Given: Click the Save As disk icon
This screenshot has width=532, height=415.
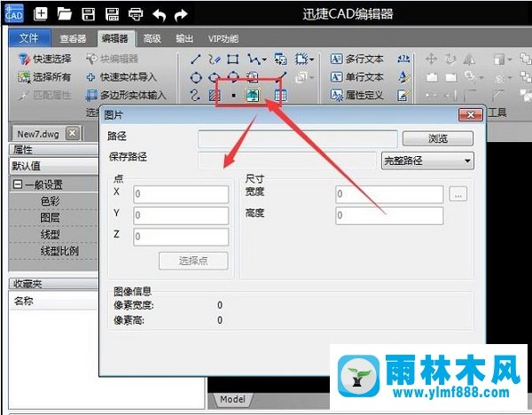Looking at the screenshot, I should point(112,14).
